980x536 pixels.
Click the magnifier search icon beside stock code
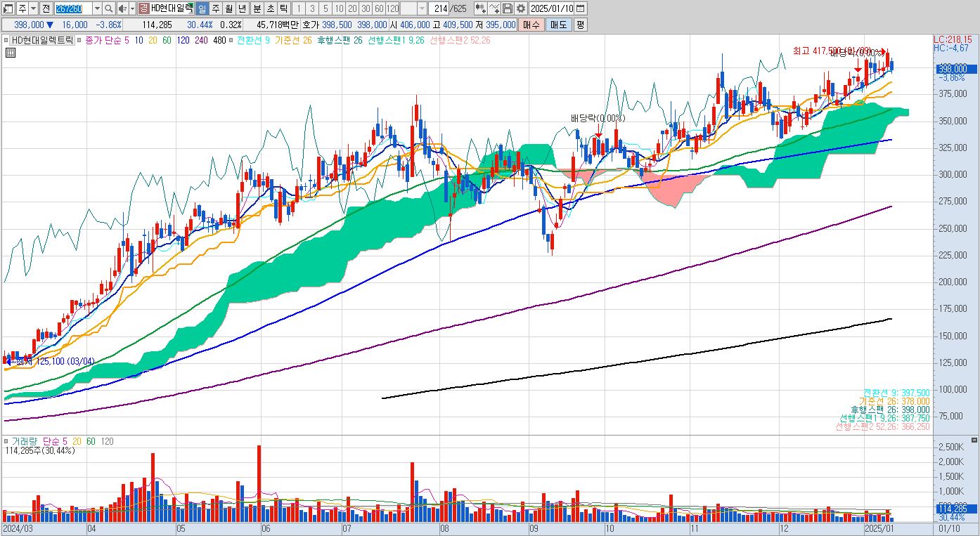[x=109, y=8]
